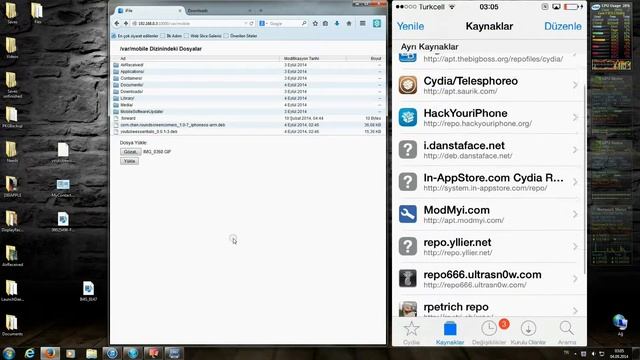Viewport: 640px width, 360px height.
Task: Open the repo.yllier.net source row
Action: (x=489, y=246)
